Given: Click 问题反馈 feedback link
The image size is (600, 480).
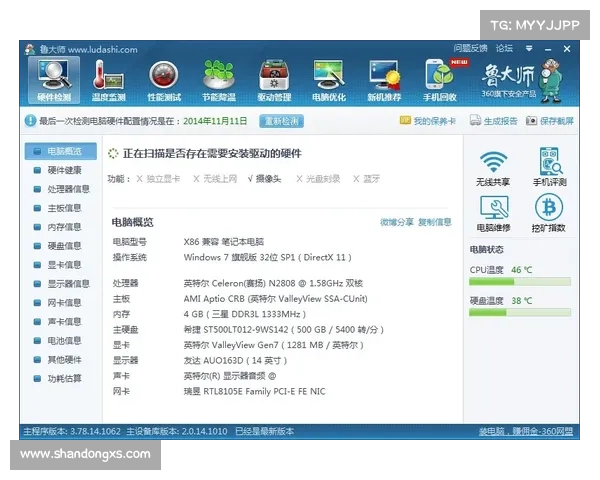Looking at the screenshot, I should 470,48.
